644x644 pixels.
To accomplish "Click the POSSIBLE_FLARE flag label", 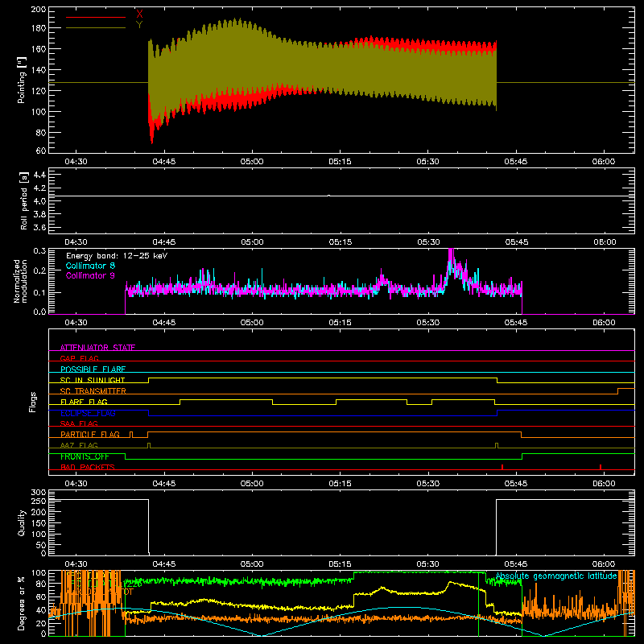I will pyautogui.click(x=93, y=369).
